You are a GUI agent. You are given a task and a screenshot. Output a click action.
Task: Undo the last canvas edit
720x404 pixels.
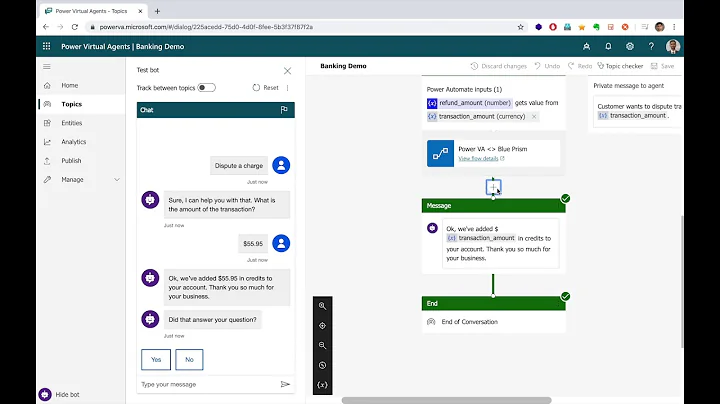tap(547, 66)
